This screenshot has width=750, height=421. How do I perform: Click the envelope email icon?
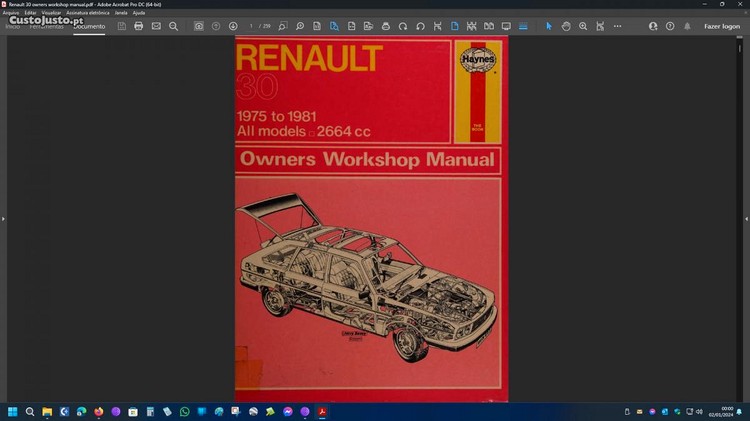(156, 26)
